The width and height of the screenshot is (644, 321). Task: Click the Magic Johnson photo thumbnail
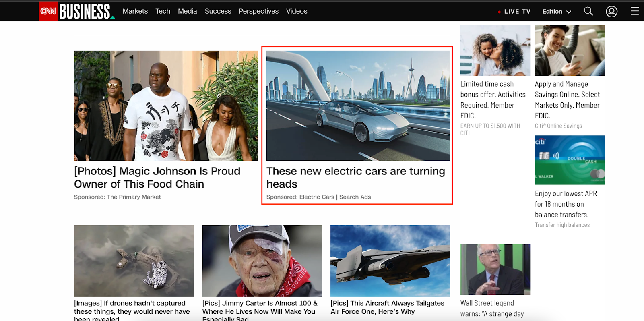166,106
